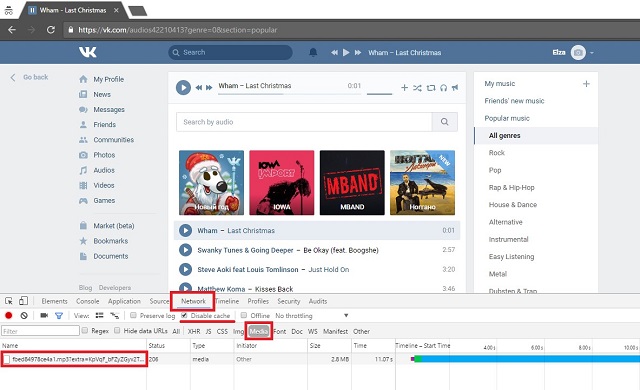
Task: Uncheck Disable cache checkbox
Action: point(184,315)
